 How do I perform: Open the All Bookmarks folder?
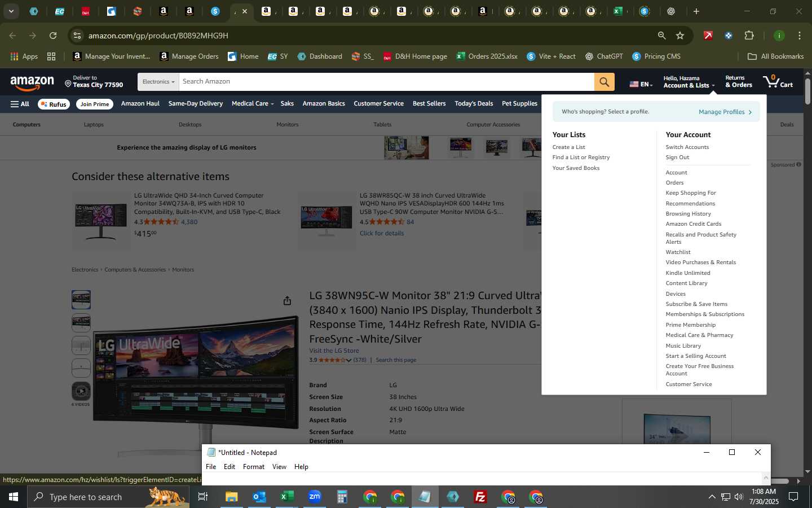pyautogui.click(x=775, y=56)
